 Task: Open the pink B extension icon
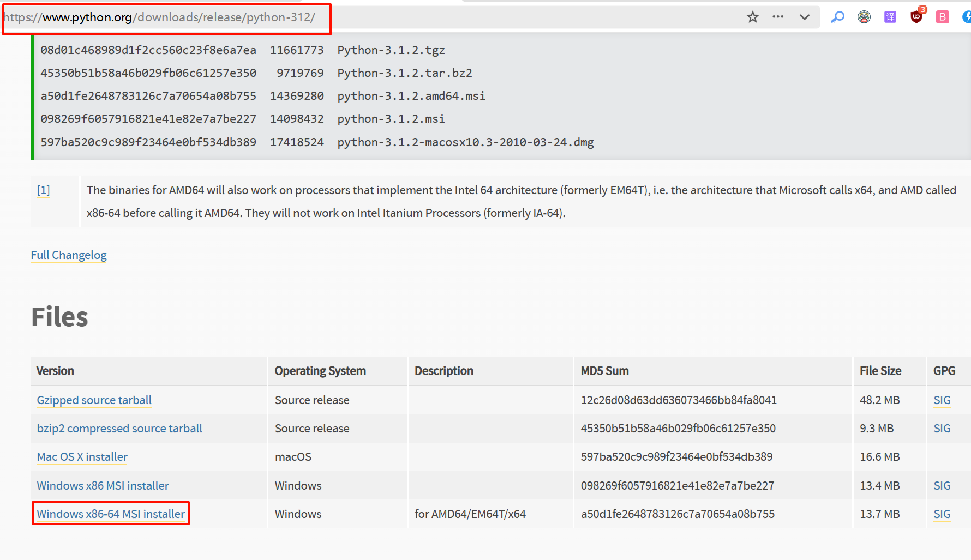[x=942, y=17]
